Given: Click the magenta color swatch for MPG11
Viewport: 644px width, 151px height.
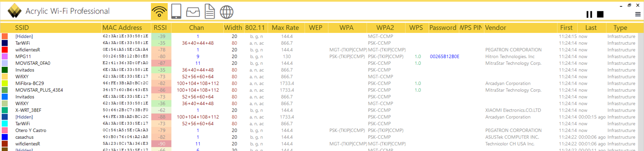Looking at the screenshot, I should [x=5, y=56].
